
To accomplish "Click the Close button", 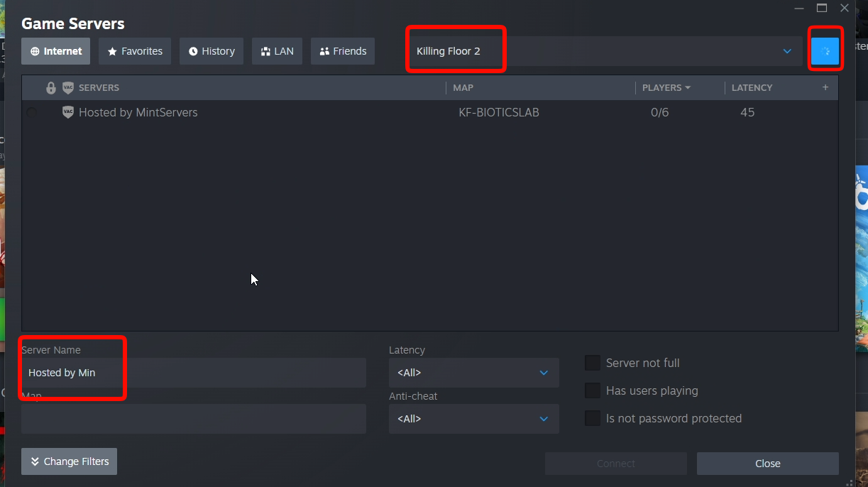I will pos(768,464).
